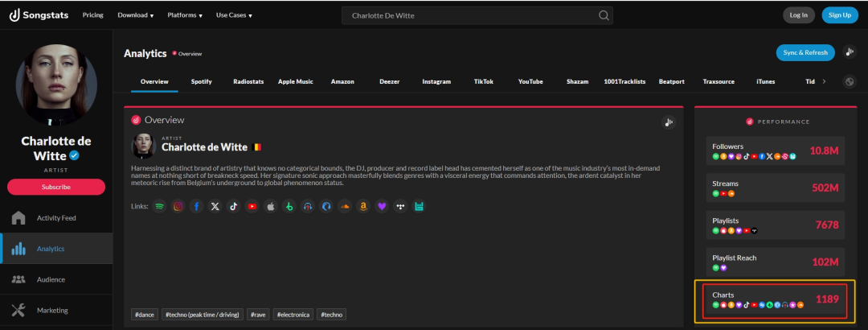Image resolution: width=868 pixels, height=330 pixels.
Task: Switch to the iTunes tab
Action: click(766, 81)
